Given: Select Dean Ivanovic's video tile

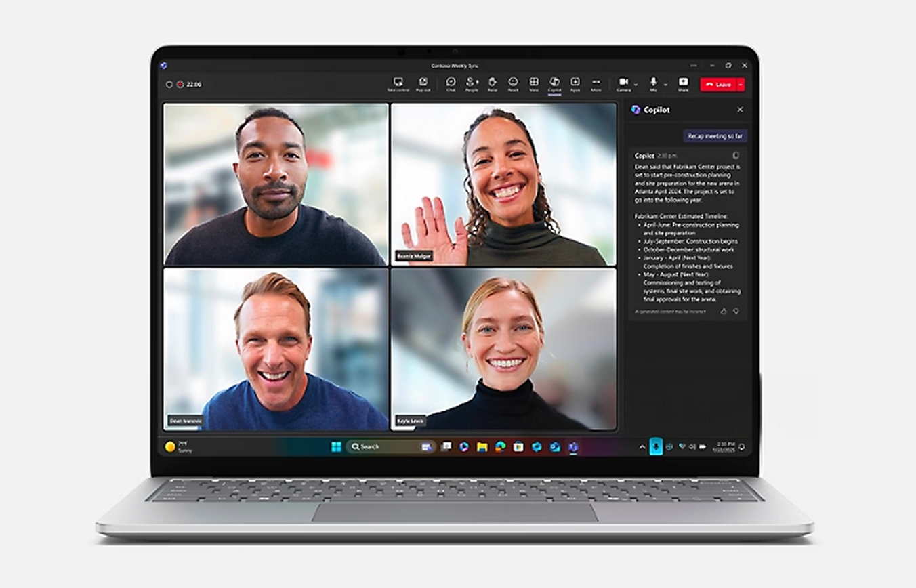Looking at the screenshot, I should click(276, 349).
